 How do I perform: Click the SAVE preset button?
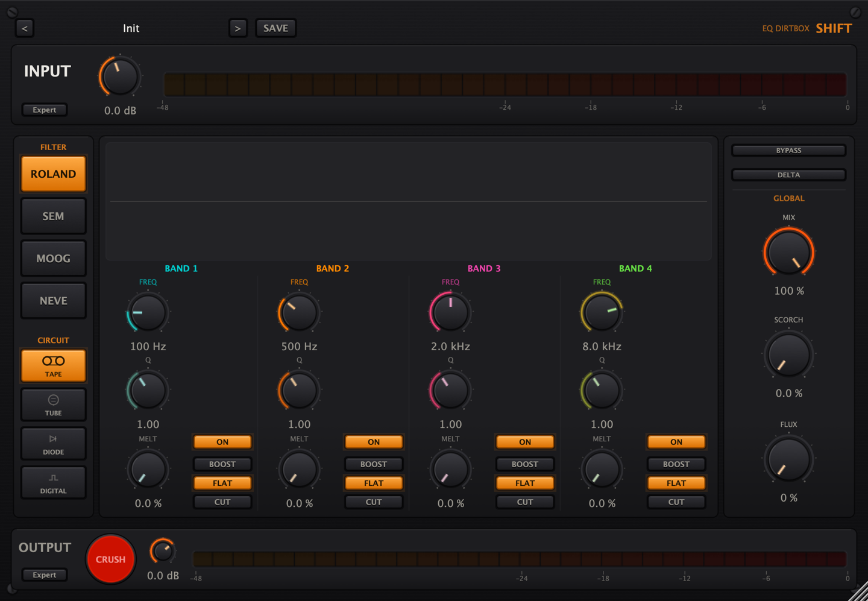(275, 28)
